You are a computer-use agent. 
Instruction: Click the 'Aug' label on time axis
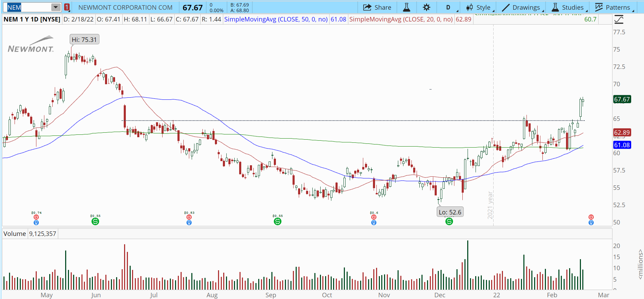point(212,295)
